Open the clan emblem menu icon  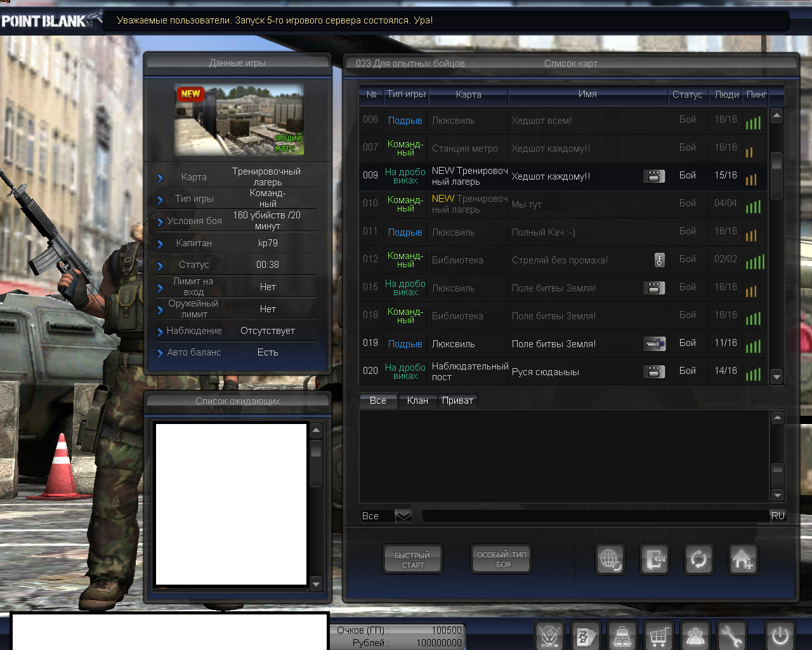click(x=549, y=635)
